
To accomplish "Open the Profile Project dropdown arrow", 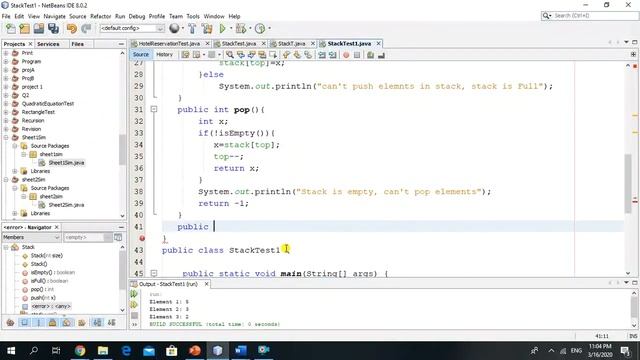I will [269, 28].
